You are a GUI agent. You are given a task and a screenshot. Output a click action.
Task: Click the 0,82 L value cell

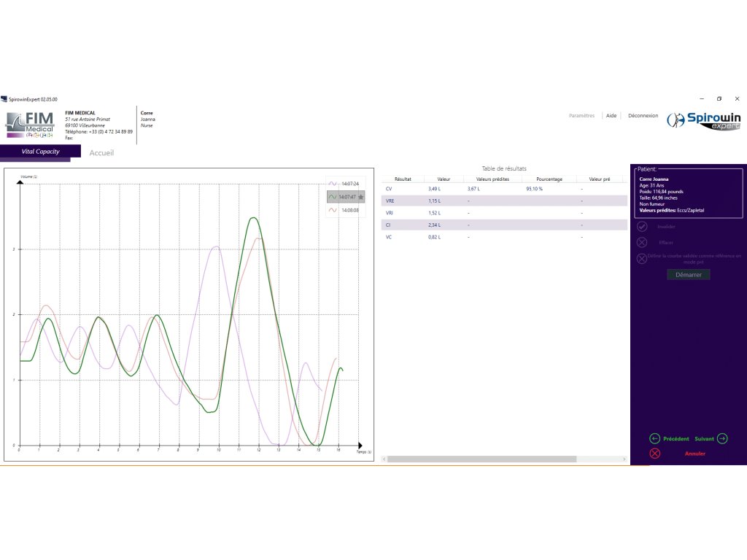[x=434, y=237]
